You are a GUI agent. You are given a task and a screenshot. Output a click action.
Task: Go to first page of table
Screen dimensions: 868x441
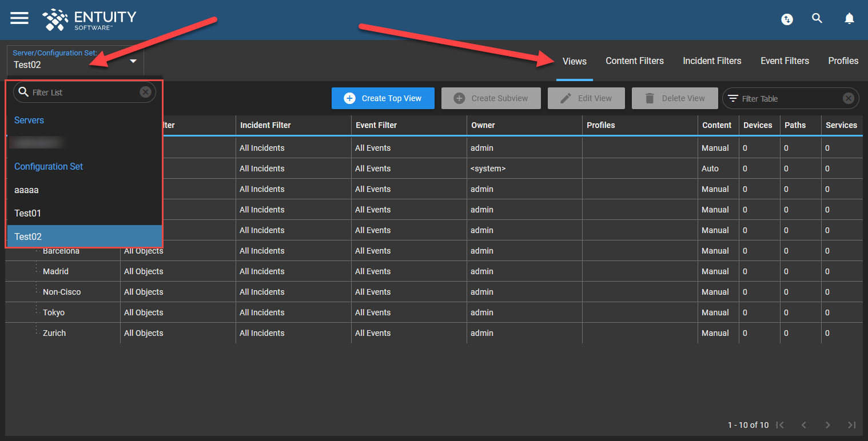click(x=780, y=425)
